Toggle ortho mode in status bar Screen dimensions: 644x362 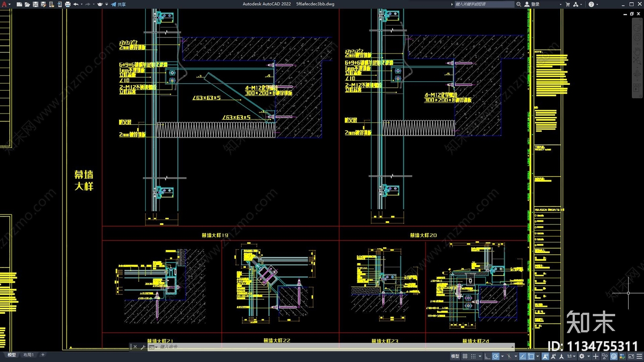pyautogui.click(x=487, y=356)
